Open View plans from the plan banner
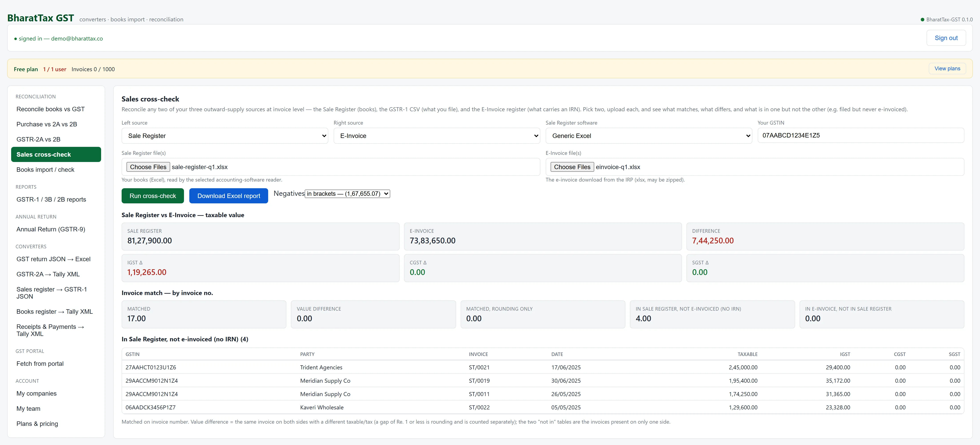Screen dimensions: 980x445 tap(947, 68)
